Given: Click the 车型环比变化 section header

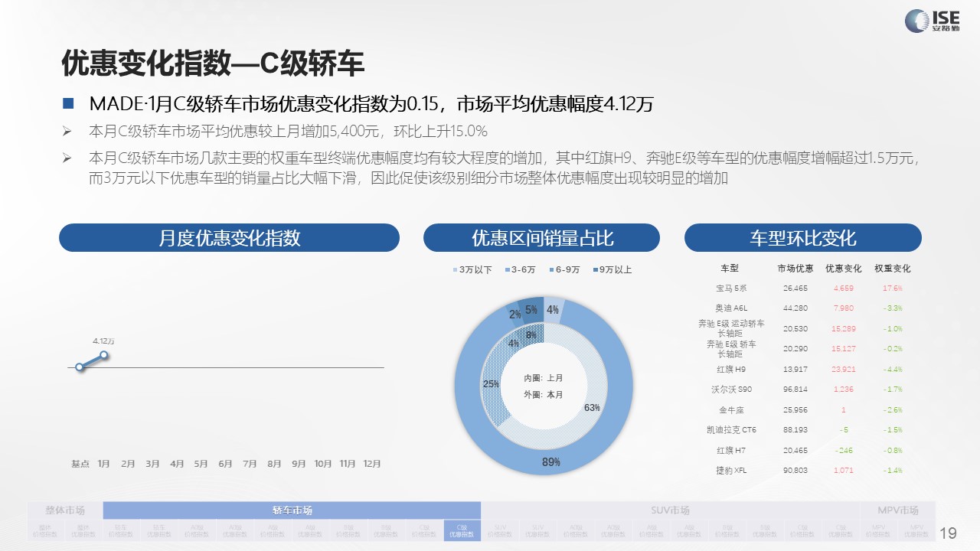Looking at the screenshot, I should pos(802,238).
